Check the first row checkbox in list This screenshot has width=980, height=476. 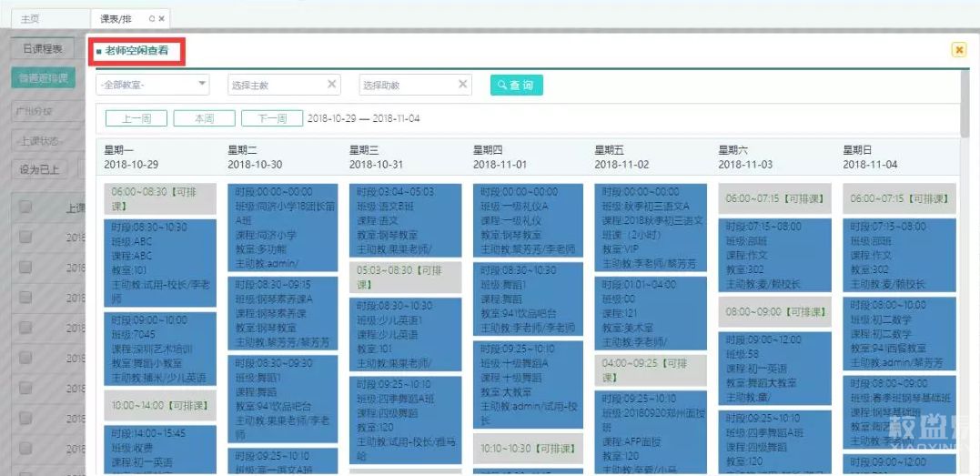click(25, 237)
